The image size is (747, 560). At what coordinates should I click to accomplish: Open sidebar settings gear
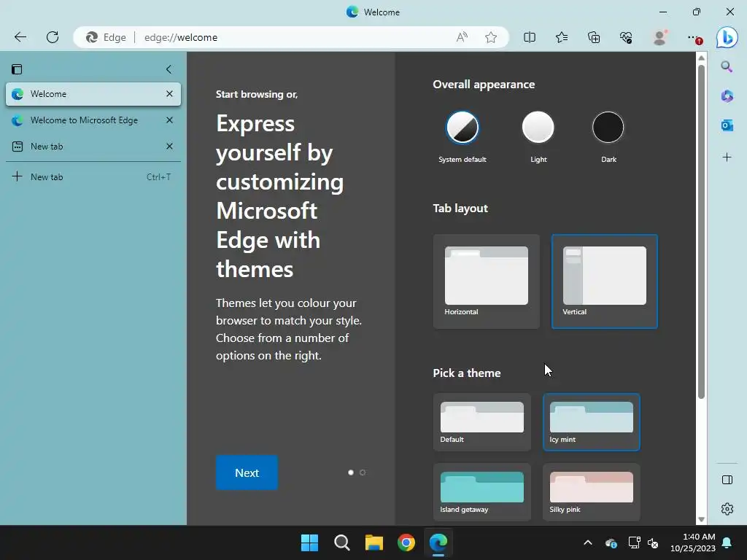coord(727,508)
